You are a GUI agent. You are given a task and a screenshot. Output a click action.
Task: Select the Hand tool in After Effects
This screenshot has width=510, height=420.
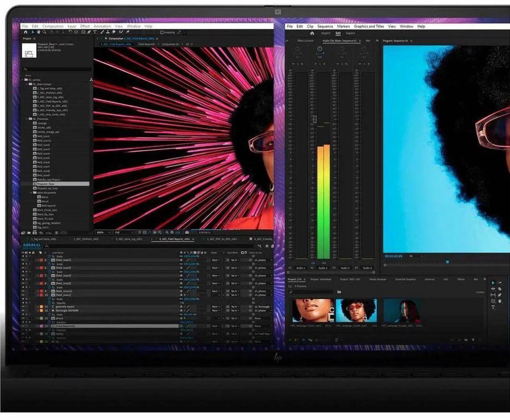(39, 32)
